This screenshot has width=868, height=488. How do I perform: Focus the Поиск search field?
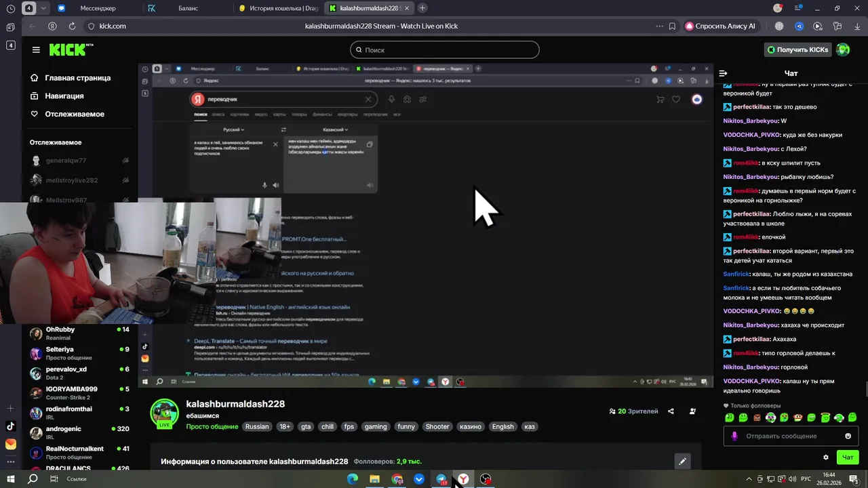pyautogui.click(x=445, y=49)
